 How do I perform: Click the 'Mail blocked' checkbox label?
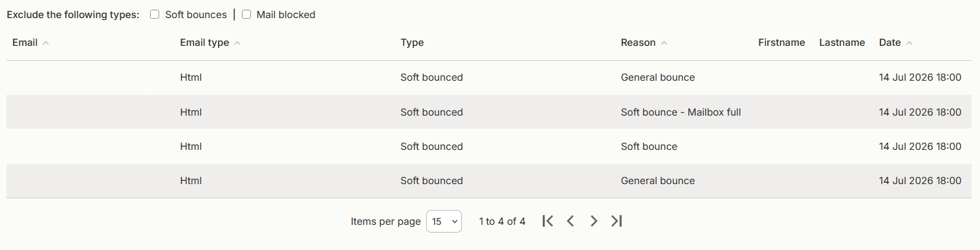pyautogui.click(x=286, y=15)
